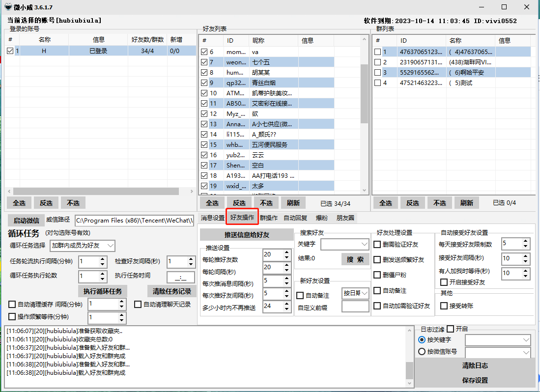
Task: Open the 按日期 auto-remark dropdown
Action: click(x=364, y=293)
